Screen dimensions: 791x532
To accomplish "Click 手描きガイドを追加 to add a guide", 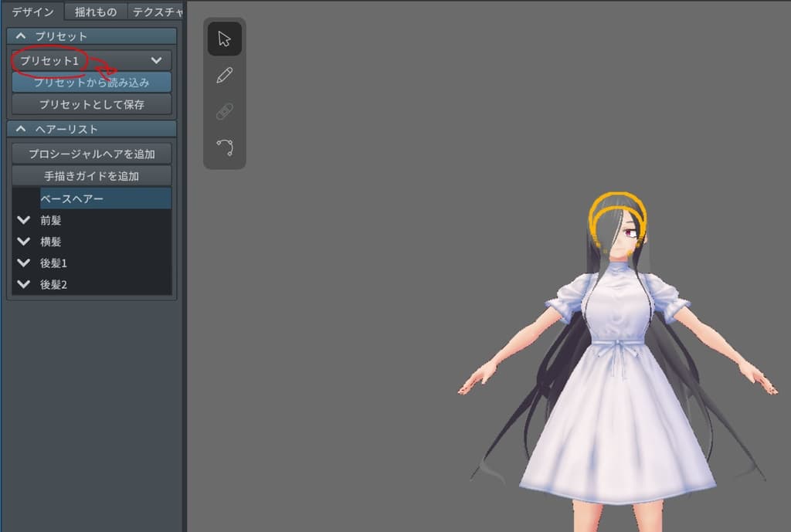I will tap(91, 175).
